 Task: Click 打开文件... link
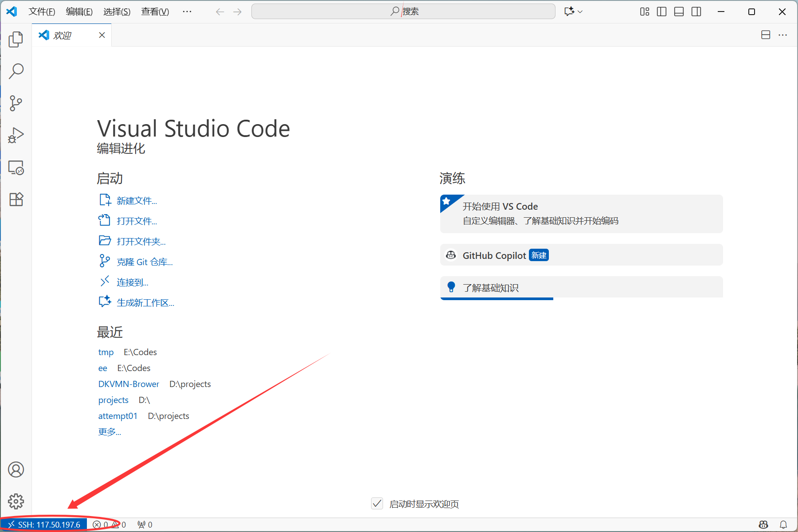tap(137, 221)
